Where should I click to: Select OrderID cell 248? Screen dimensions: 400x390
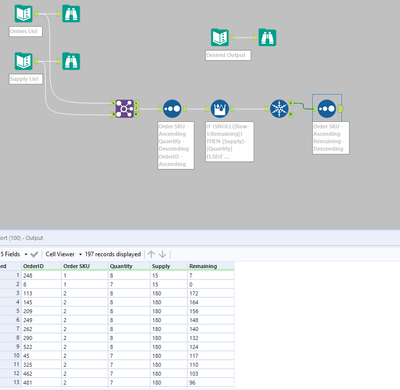click(41, 276)
